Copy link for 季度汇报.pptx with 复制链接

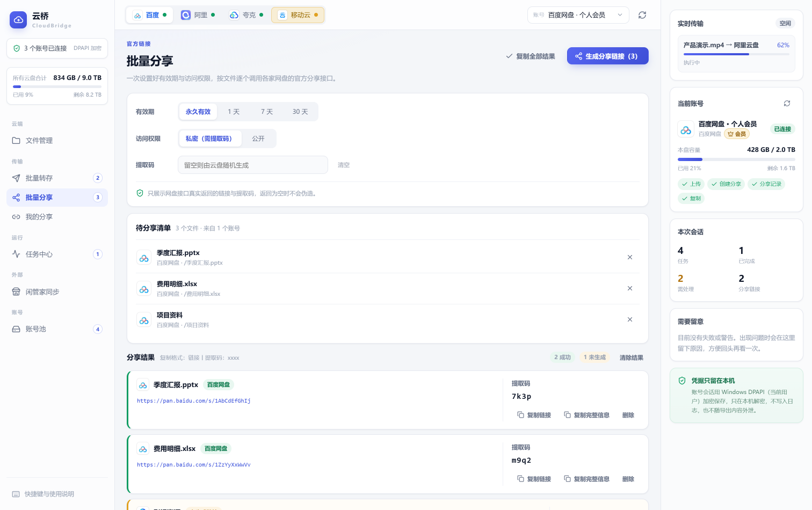click(x=534, y=415)
